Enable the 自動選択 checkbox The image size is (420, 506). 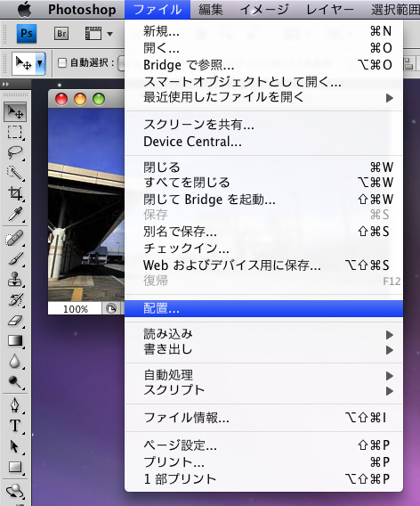62,62
